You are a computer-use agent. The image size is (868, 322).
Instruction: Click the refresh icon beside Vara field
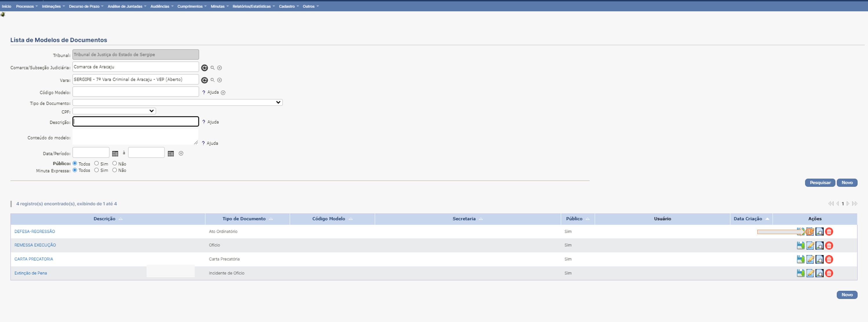point(204,80)
